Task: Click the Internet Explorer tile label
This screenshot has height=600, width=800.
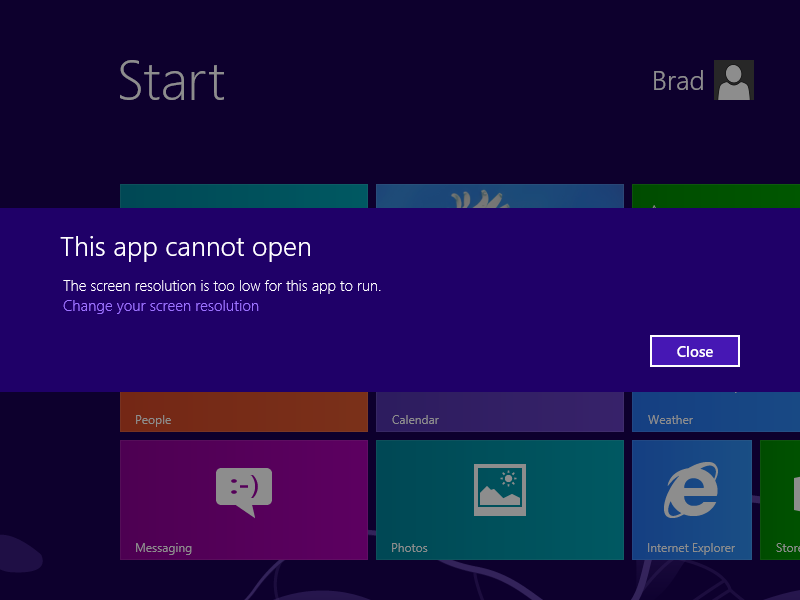Action: [691, 548]
